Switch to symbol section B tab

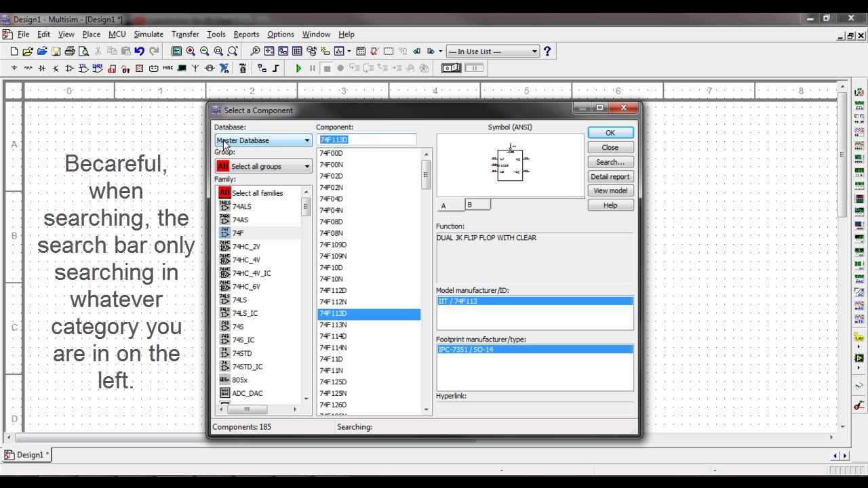[477, 205]
